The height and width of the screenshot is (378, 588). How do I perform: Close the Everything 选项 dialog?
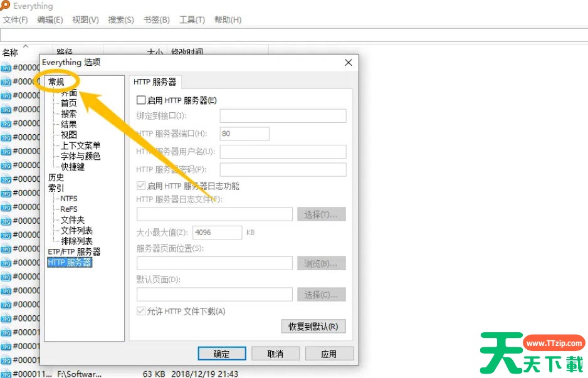click(x=349, y=63)
